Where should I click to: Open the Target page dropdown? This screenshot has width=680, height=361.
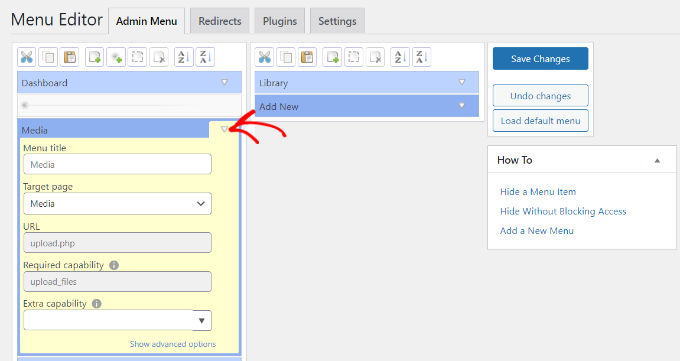[118, 203]
